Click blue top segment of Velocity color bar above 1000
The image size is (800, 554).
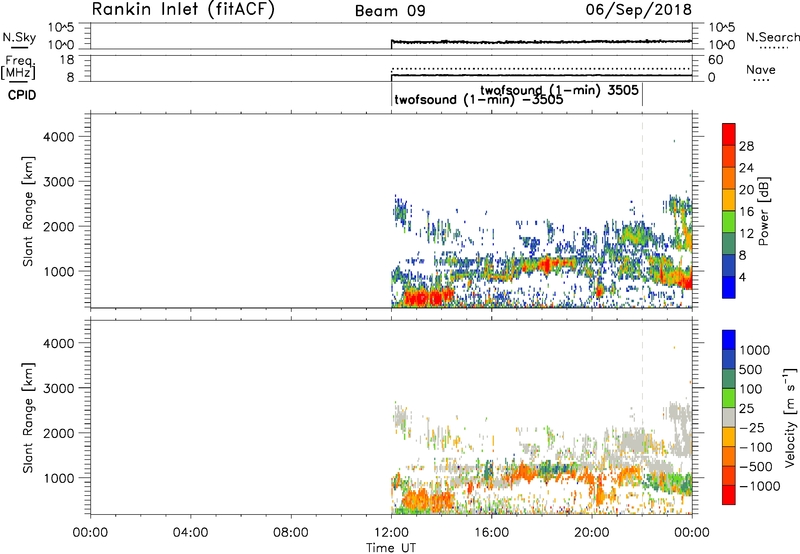tap(729, 340)
